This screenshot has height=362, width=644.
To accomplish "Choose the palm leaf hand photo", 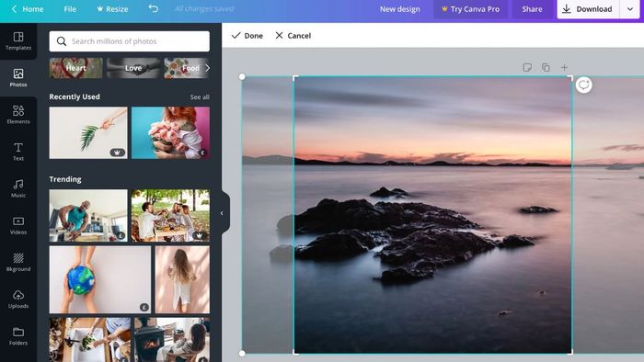I will click(88, 133).
